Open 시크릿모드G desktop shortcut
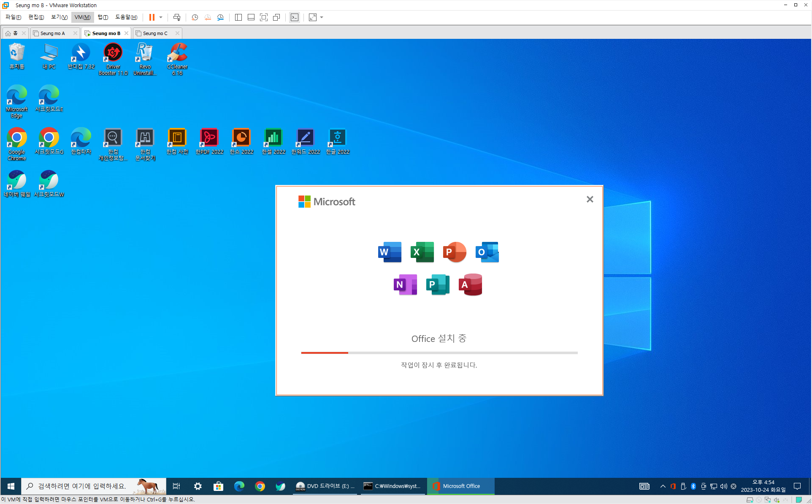Screen dimensions: 812x504 49,141
